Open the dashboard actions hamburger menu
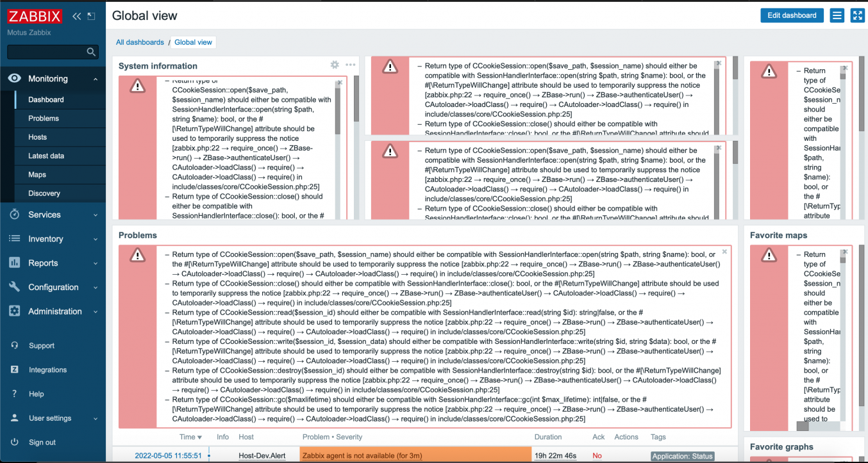Viewport: 868px width, 463px height. click(837, 15)
